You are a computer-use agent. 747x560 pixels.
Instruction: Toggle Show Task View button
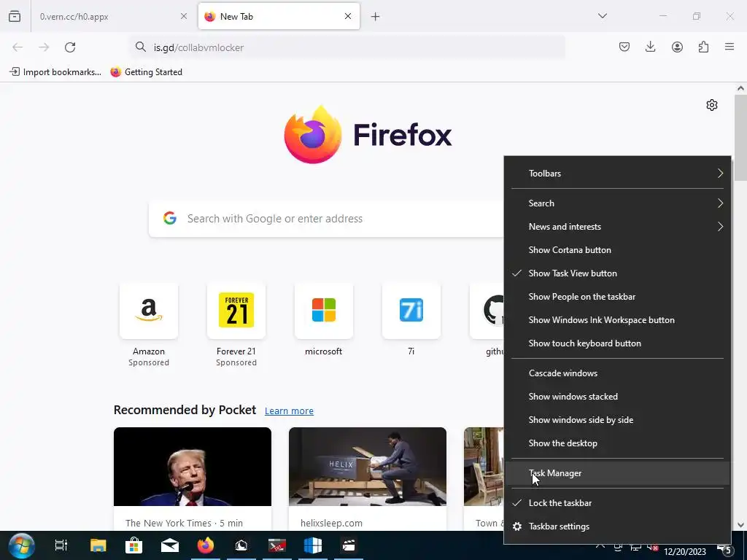pyautogui.click(x=617, y=273)
